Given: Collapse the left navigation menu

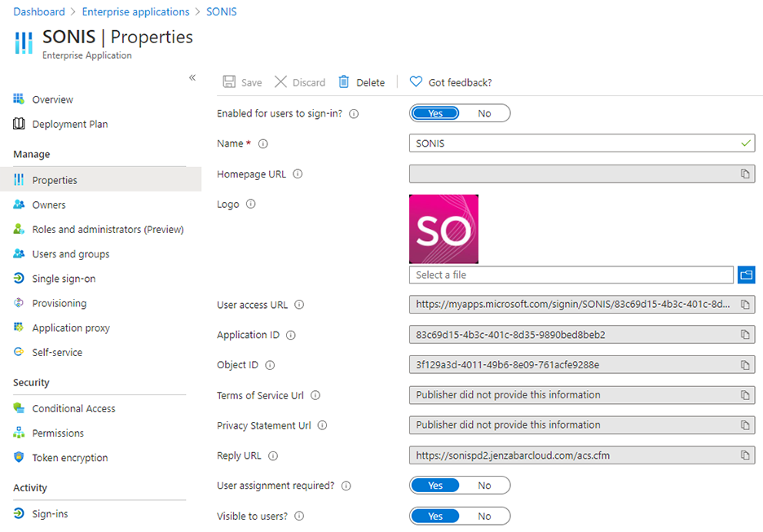Looking at the screenshot, I should pyautogui.click(x=192, y=77).
